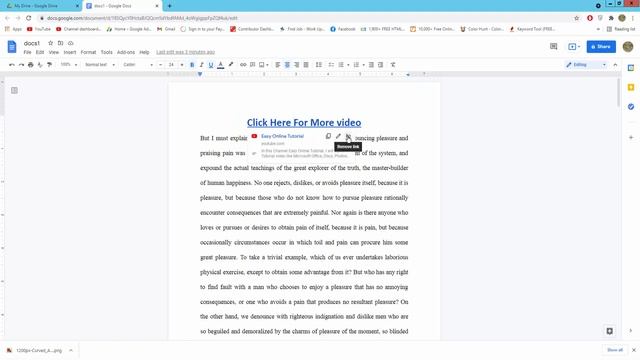Viewport: 640px width, 360px height.
Task: Open the Insert image dropdown
Action: (264, 64)
